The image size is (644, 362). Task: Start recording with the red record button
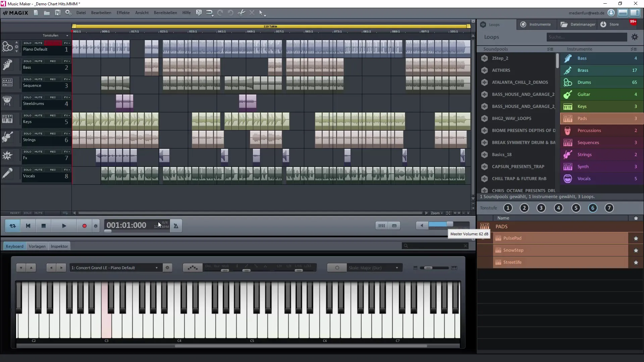click(x=84, y=226)
